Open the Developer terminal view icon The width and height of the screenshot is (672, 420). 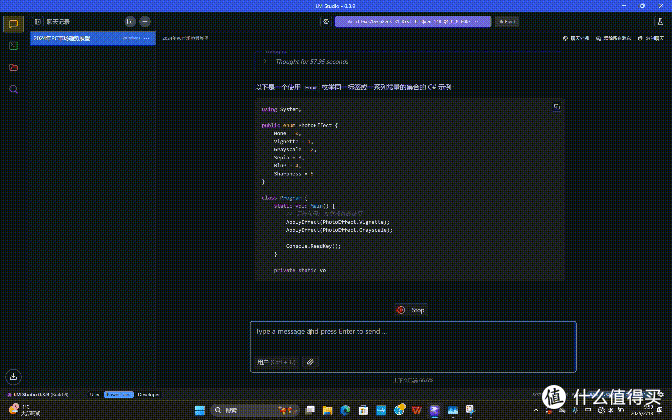pos(13,45)
